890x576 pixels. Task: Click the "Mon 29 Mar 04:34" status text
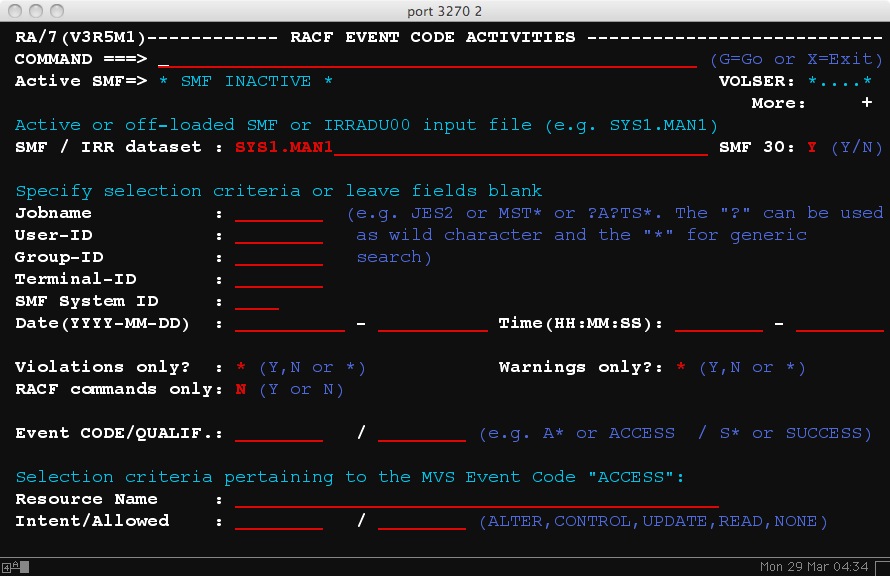[x=814, y=566]
